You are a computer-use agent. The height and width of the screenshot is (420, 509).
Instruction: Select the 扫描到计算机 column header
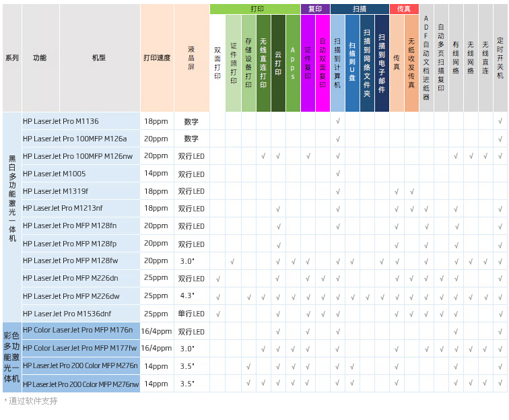point(337,63)
